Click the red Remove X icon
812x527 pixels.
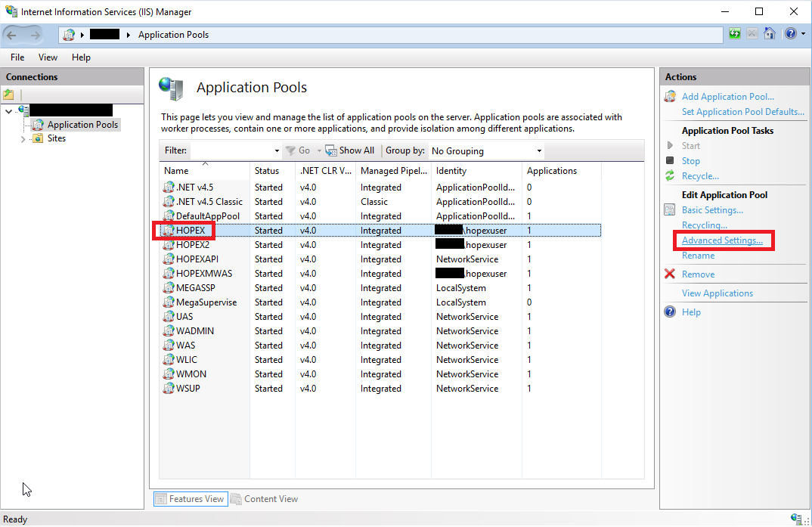(670, 274)
